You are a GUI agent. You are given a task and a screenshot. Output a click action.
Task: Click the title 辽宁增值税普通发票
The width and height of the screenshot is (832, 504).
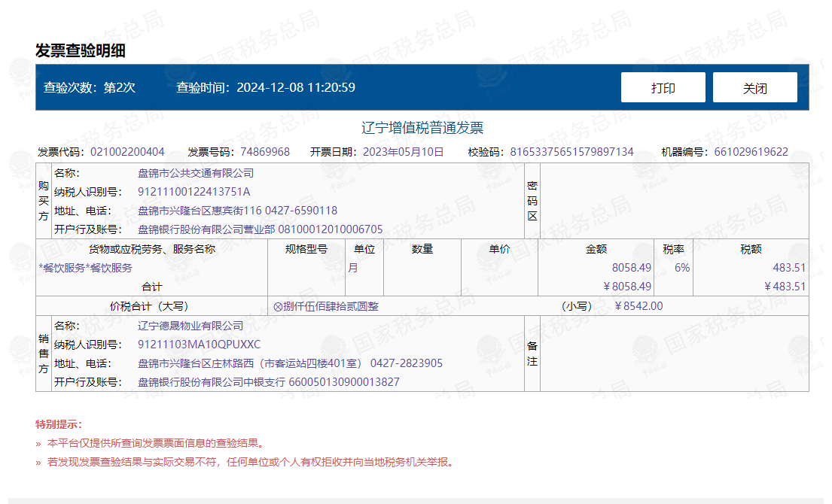422,128
